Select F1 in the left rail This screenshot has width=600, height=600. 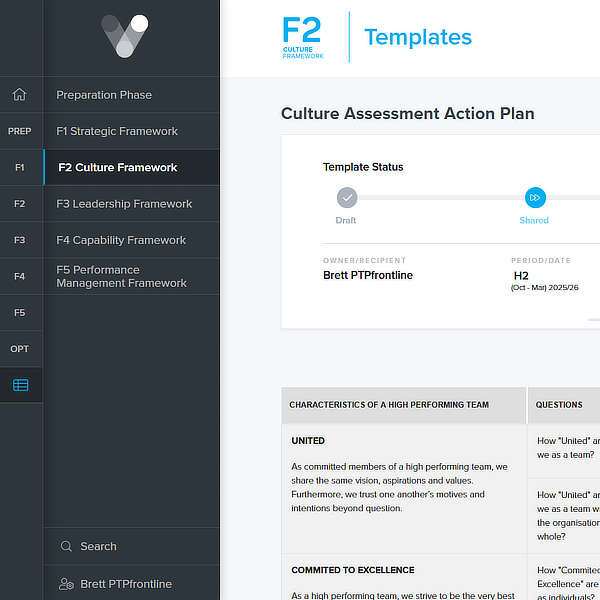pyautogui.click(x=19, y=167)
